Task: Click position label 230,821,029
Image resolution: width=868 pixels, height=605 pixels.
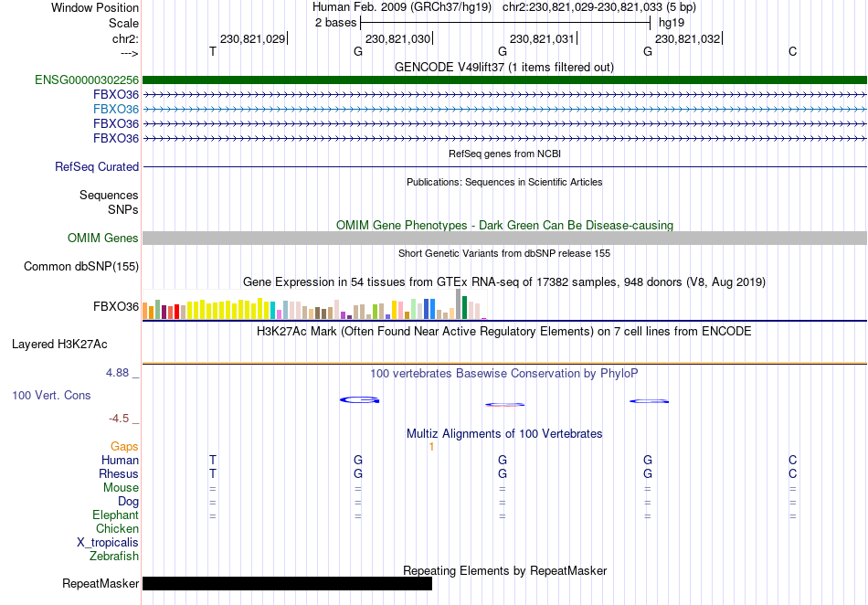Action: (x=252, y=38)
